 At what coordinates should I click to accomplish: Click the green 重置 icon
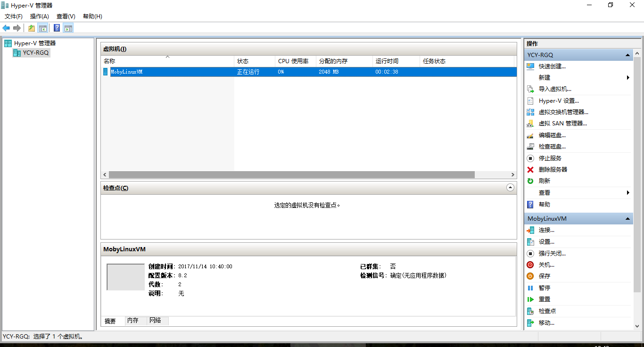[530, 299]
